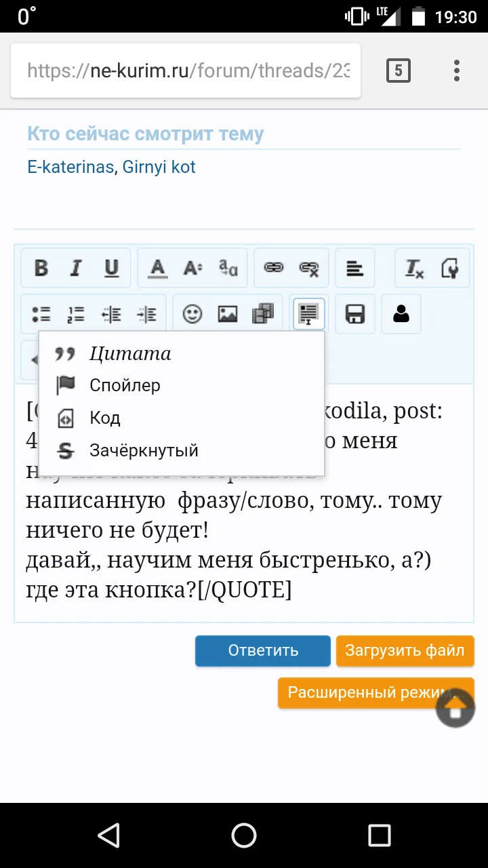Tap the scroll-to-top arrow button
This screenshot has width=488, height=868.
(x=455, y=709)
